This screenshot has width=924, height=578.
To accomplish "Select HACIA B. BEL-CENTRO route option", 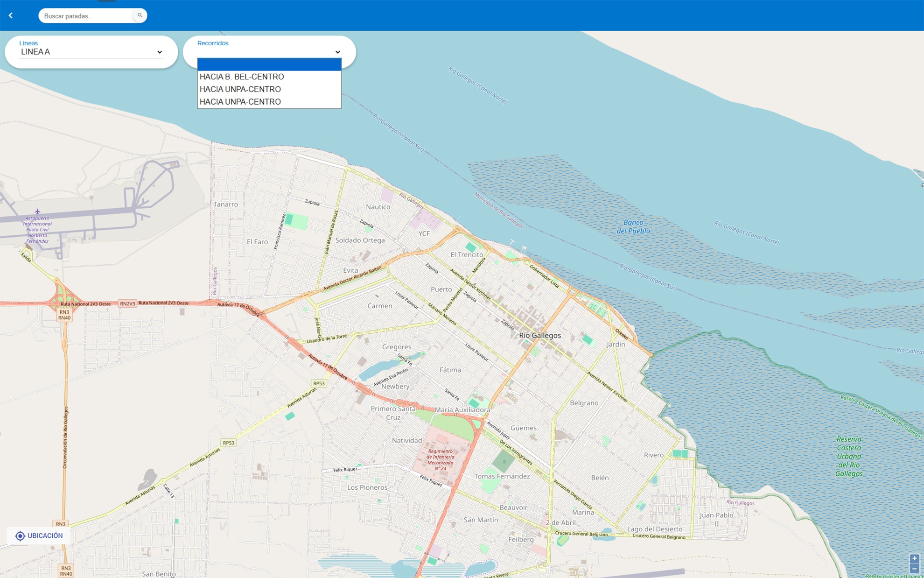I will (241, 77).
